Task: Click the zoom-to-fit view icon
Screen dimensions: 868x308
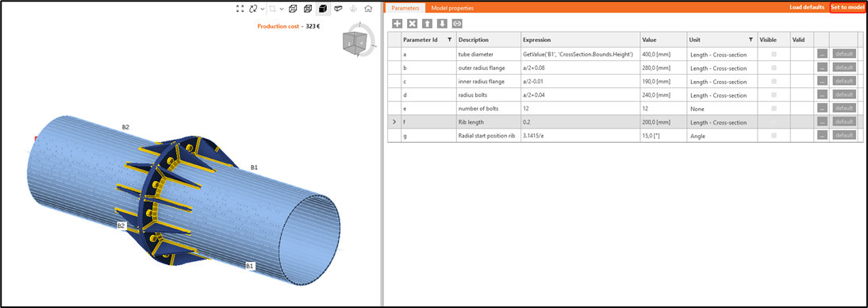Action: coord(240,9)
